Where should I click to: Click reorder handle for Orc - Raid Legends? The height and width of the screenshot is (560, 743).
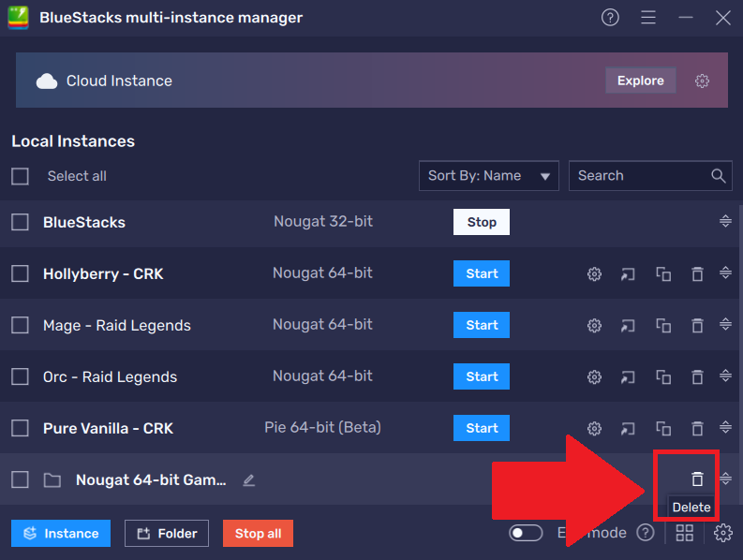[725, 376]
